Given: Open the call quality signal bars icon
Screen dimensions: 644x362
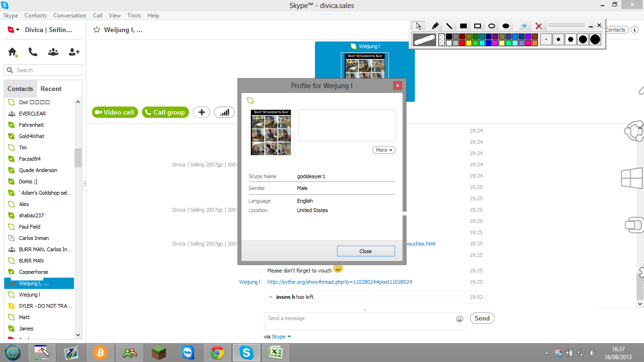Looking at the screenshot, I should click(224, 112).
